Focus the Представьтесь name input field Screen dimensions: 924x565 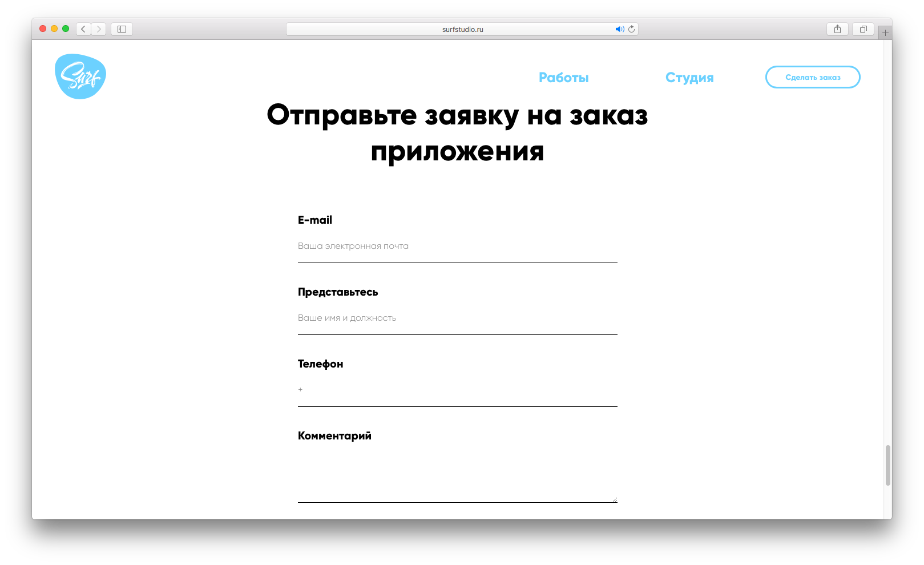(x=458, y=318)
